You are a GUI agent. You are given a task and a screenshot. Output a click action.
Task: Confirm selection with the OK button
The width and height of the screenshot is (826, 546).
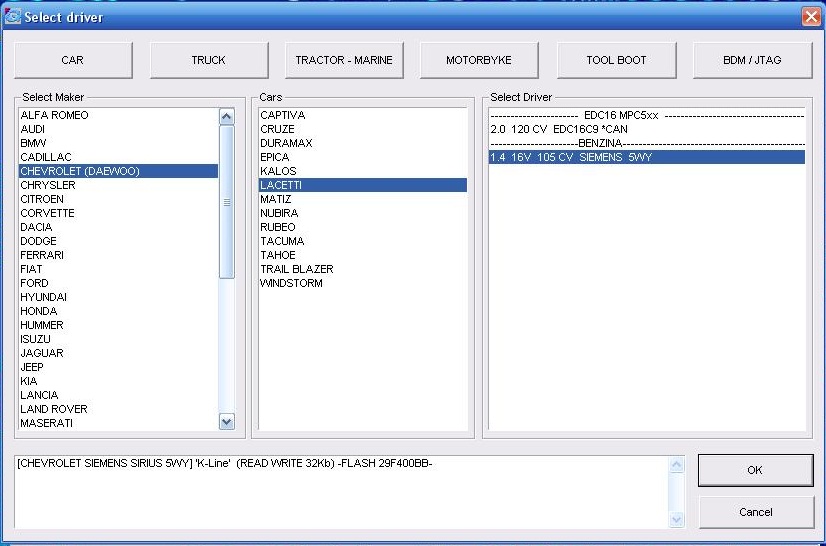(755, 470)
